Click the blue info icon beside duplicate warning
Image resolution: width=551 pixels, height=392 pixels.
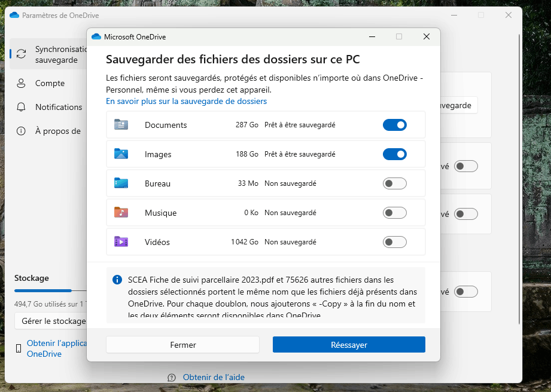pos(117,280)
